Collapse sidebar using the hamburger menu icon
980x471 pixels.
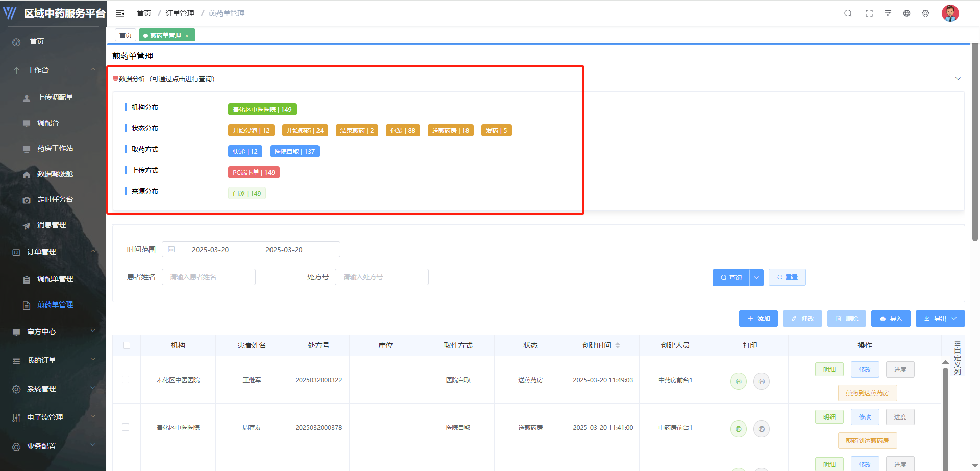point(120,14)
